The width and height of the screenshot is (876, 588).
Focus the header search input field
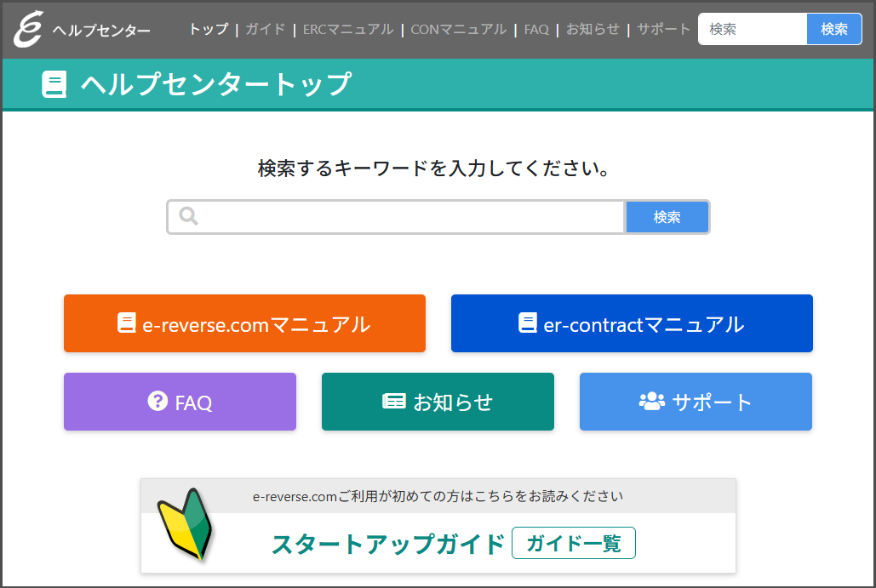[752, 29]
